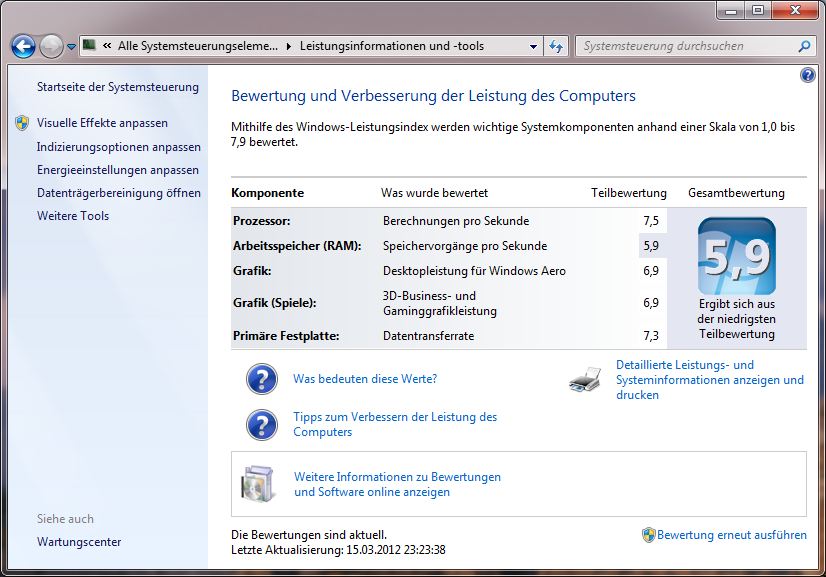826x577 pixels.
Task: Expand the address bar history dropdown
Action: [534, 46]
